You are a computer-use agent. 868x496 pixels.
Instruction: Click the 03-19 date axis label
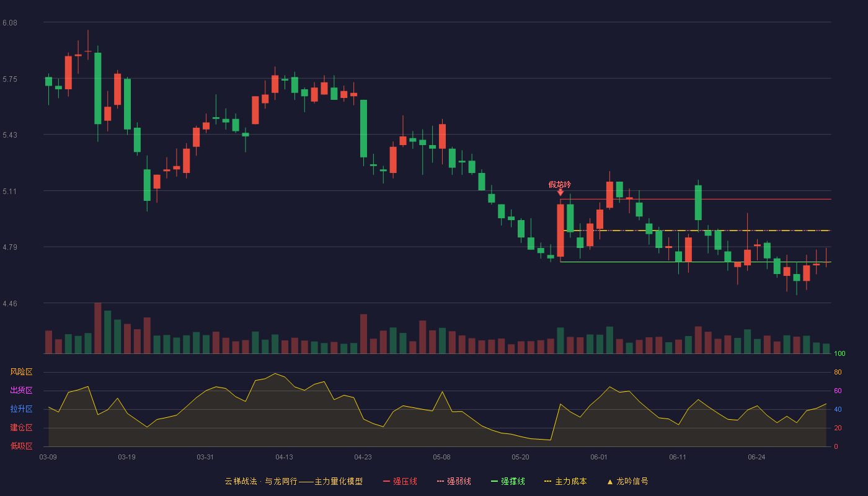[x=126, y=457]
